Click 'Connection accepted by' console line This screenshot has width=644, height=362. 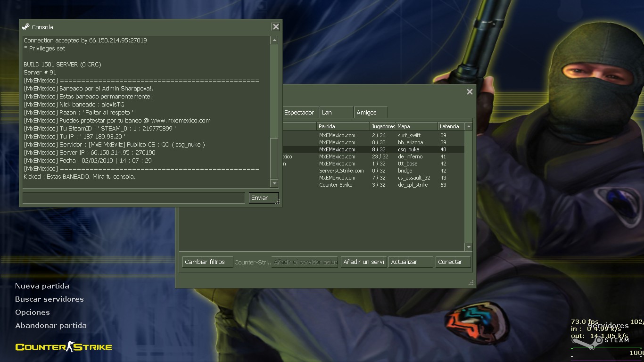click(x=85, y=41)
